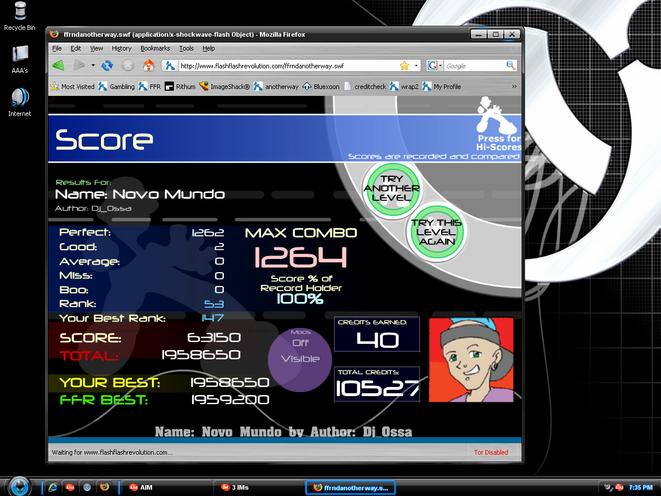The width and height of the screenshot is (661, 496).
Task: Open the Recycle Bin desktop icon
Action: tap(19, 16)
